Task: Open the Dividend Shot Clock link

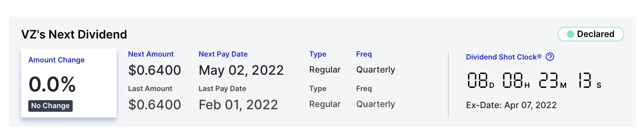Action: [504, 57]
